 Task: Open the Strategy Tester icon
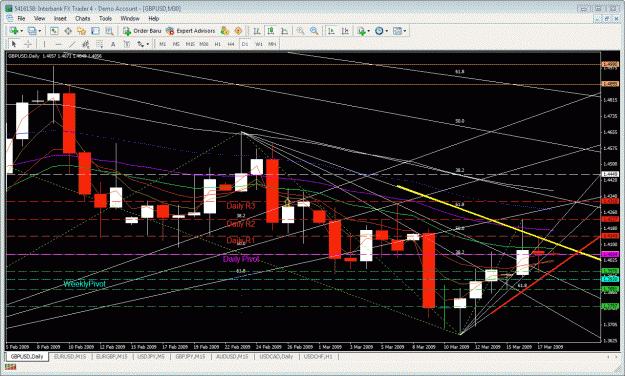tap(109, 31)
